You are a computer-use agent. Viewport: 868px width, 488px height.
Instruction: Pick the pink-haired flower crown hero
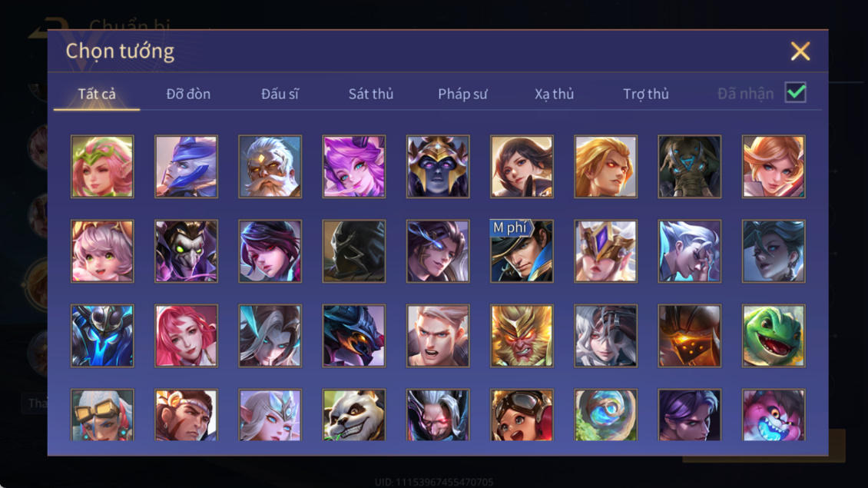[102, 167]
